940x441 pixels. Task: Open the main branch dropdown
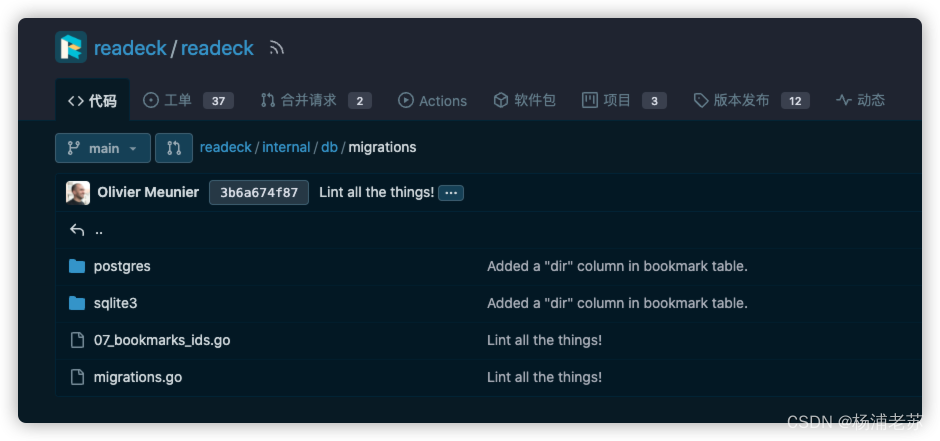103,148
